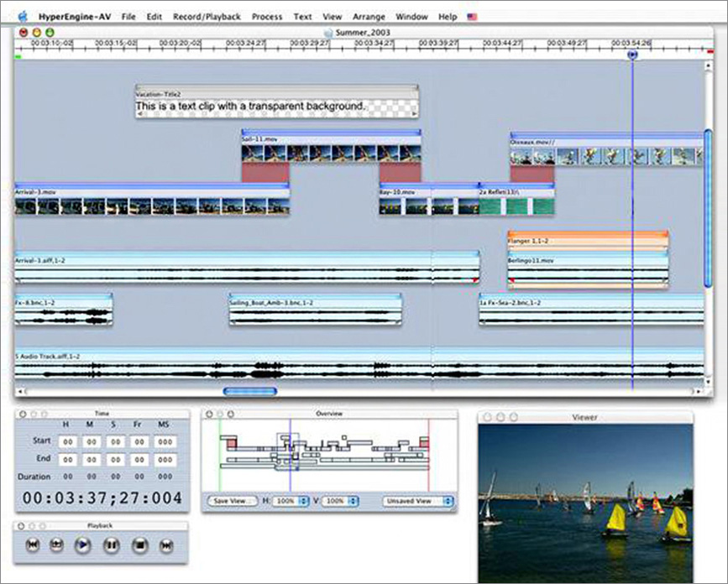Click the 00:03:37;27:004 timecode display
This screenshot has height=584, width=728.
tap(102, 498)
